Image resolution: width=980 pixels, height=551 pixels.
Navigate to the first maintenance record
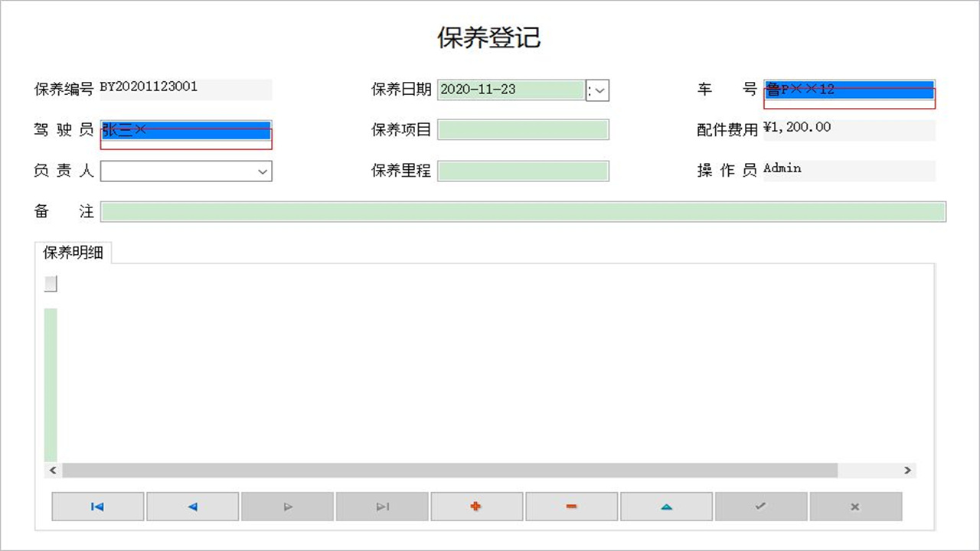pyautogui.click(x=97, y=506)
